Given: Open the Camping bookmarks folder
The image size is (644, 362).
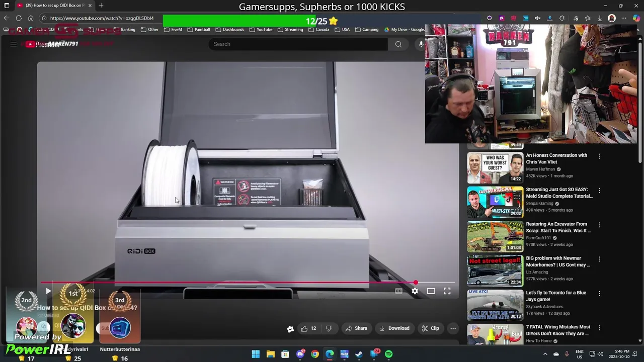Looking at the screenshot, I should pyautogui.click(x=367, y=30).
